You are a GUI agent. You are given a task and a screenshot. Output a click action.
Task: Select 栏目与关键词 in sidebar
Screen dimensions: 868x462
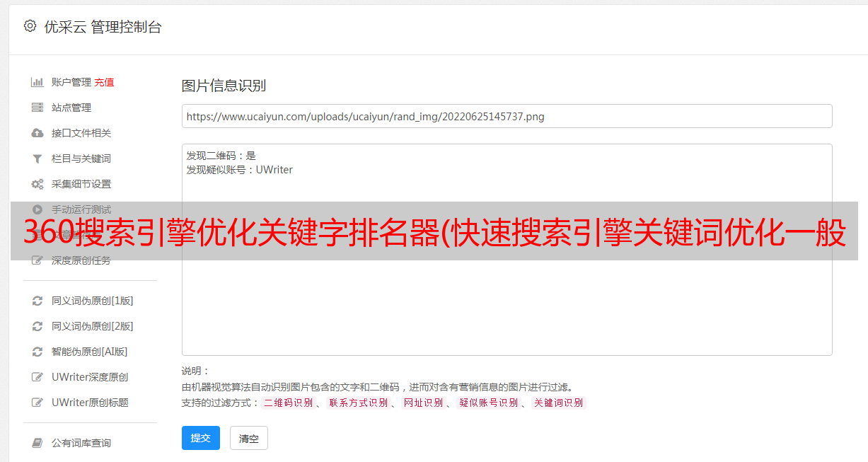pyautogui.click(x=81, y=158)
